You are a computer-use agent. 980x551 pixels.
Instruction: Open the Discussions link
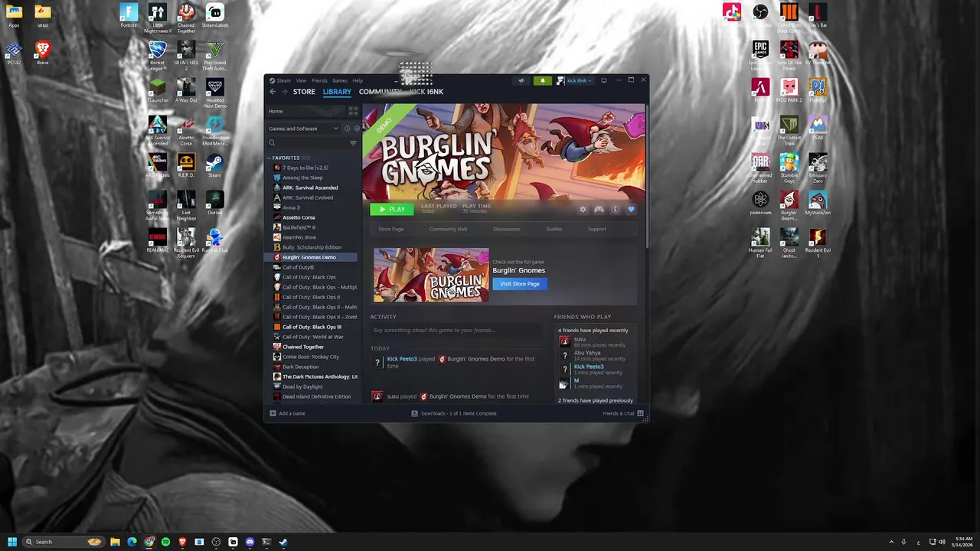click(506, 229)
